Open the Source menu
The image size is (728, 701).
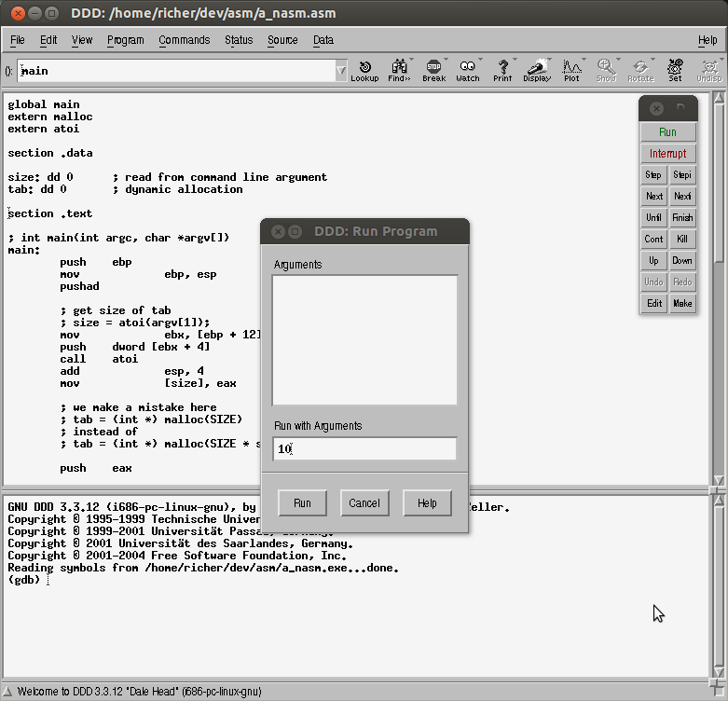point(282,40)
